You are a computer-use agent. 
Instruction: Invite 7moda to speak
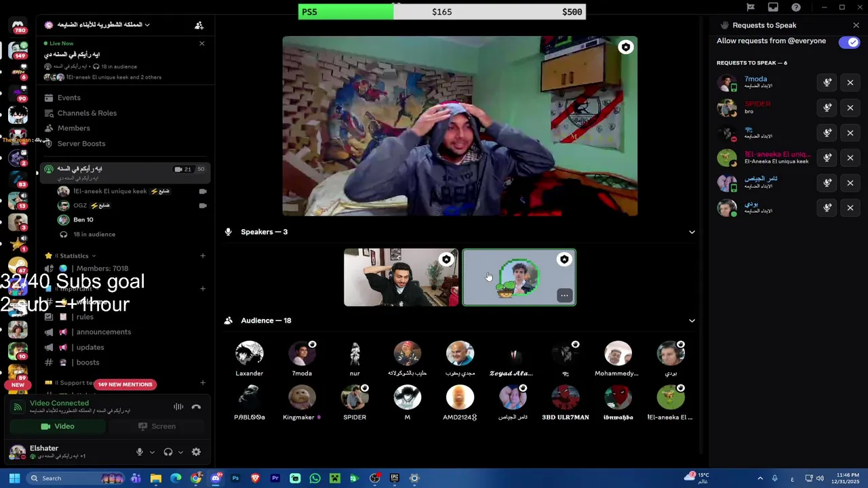(827, 83)
